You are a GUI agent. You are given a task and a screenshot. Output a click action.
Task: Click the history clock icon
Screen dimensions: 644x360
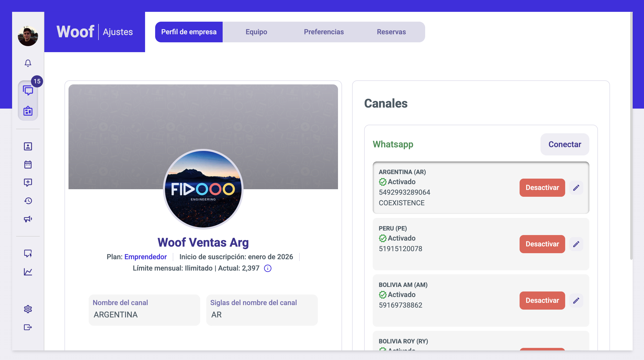coord(28,201)
